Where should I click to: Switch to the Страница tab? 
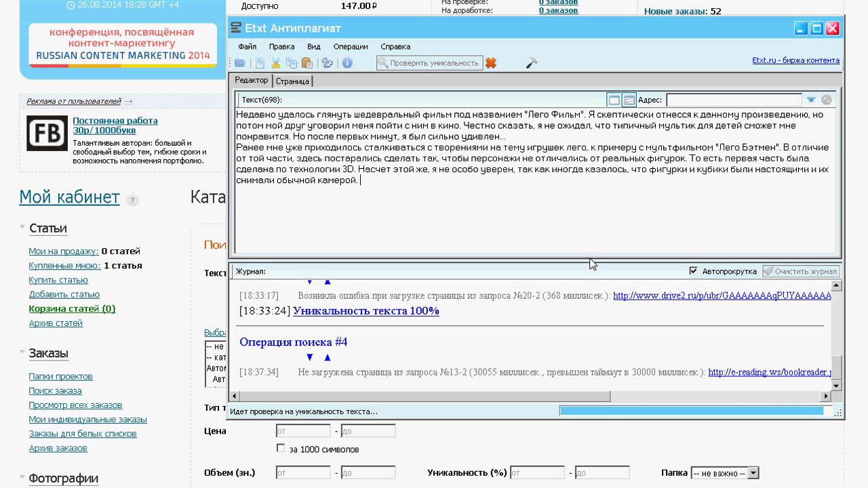[292, 81]
